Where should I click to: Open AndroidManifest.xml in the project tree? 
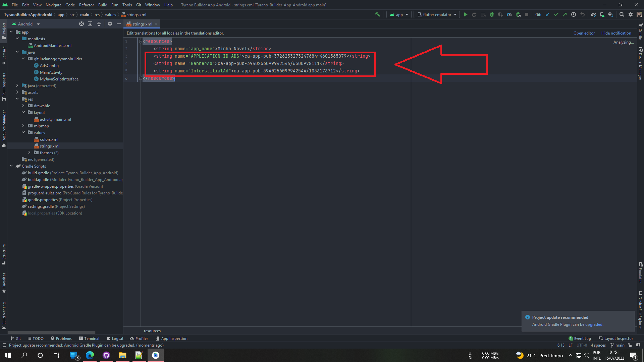[52, 46]
